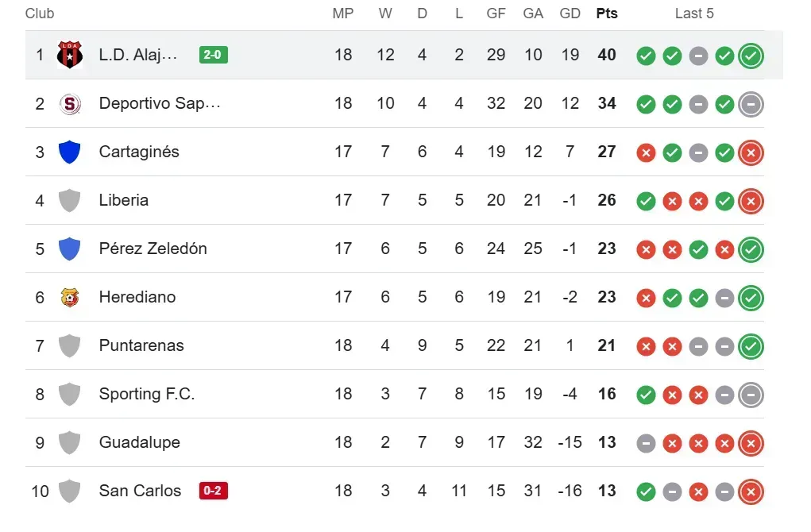Click the blue Pérez Zeledón shield icon
The image size is (811, 532).
tap(70, 249)
